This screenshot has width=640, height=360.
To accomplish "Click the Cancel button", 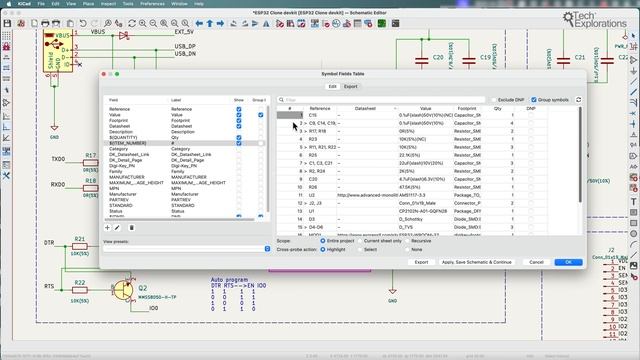I will click(x=536, y=262).
